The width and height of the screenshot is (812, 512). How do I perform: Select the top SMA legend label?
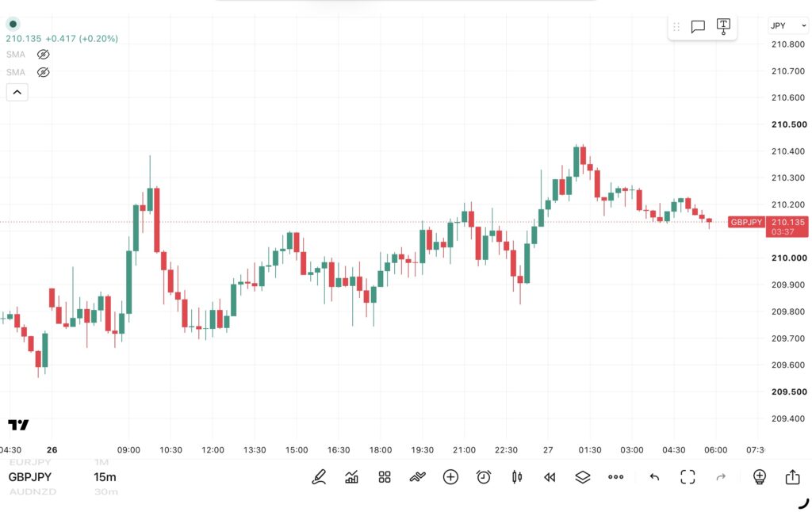(16, 55)
